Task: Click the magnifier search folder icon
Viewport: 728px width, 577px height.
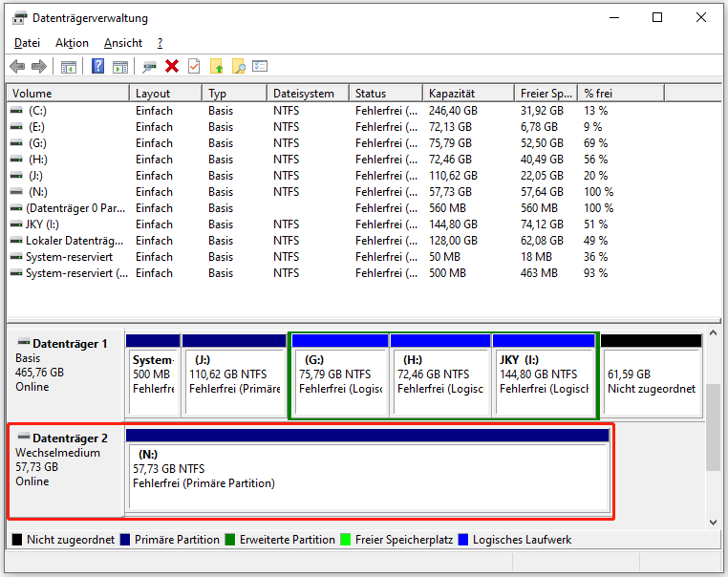Action: pos(239,66)
